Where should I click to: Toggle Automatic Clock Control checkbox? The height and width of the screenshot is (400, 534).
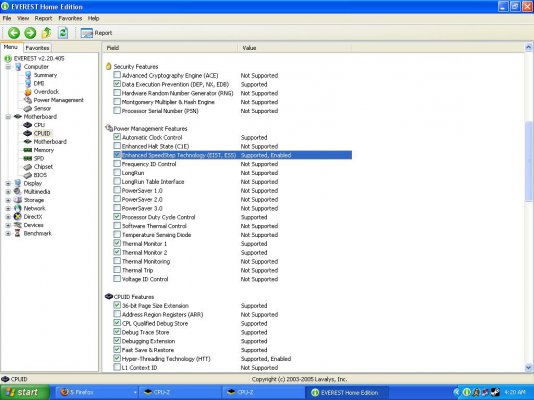[x=117, y=137]
